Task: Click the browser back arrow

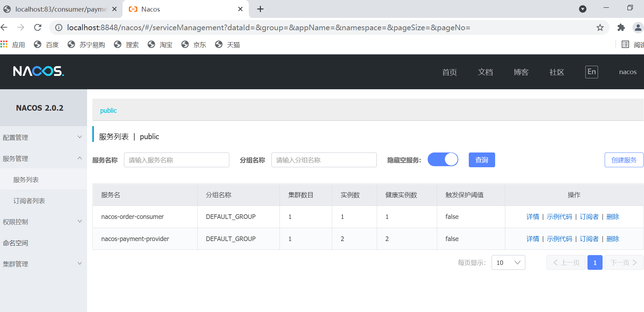Action: coord(4,27)
